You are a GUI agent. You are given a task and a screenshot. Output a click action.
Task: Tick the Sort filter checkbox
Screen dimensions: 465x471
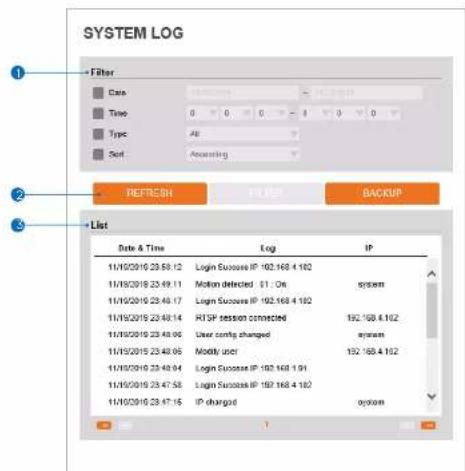pos(98,154)
